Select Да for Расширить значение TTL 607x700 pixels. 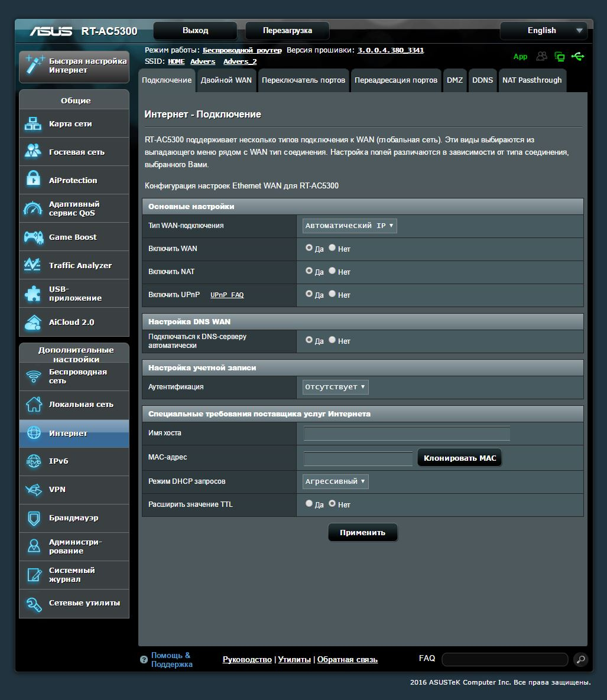point(309,503)
